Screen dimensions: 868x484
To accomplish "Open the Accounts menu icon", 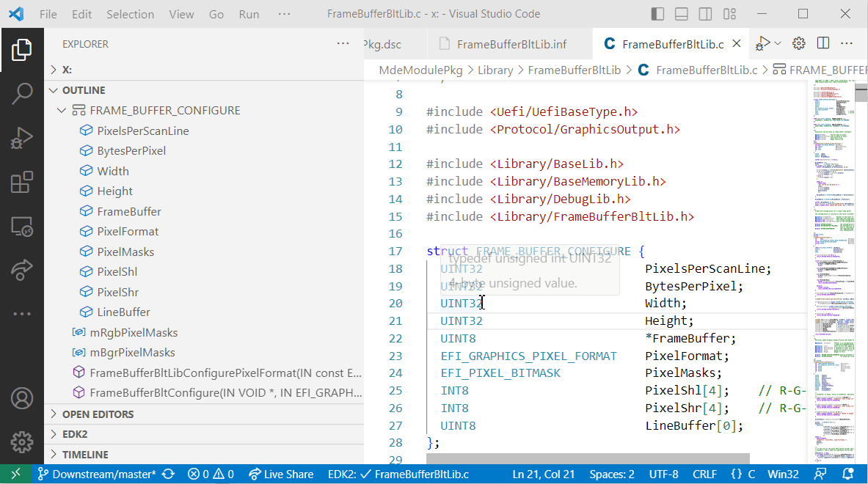I will coord(21,398).
